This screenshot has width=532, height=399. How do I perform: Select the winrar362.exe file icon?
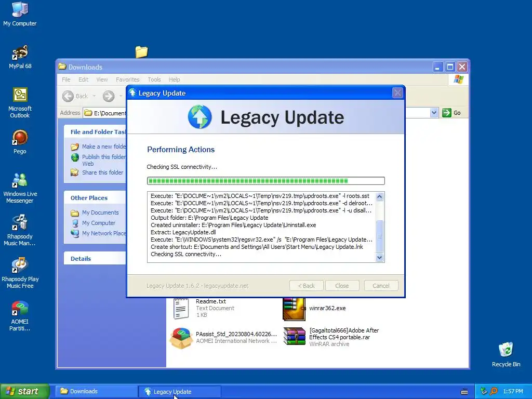tap(294, 309)
